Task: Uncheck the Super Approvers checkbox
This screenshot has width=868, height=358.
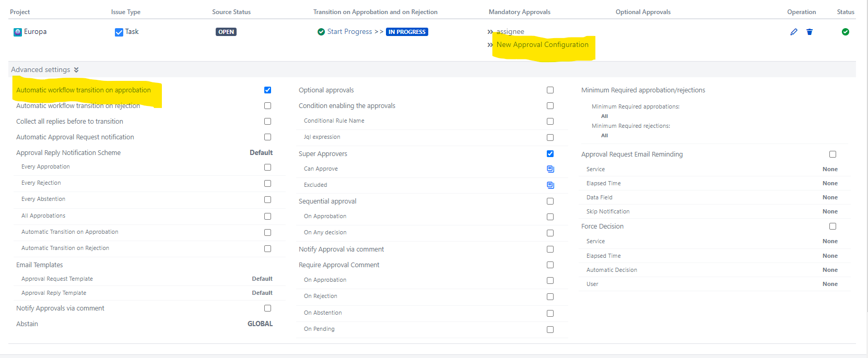Action: (x=550, y=154)
